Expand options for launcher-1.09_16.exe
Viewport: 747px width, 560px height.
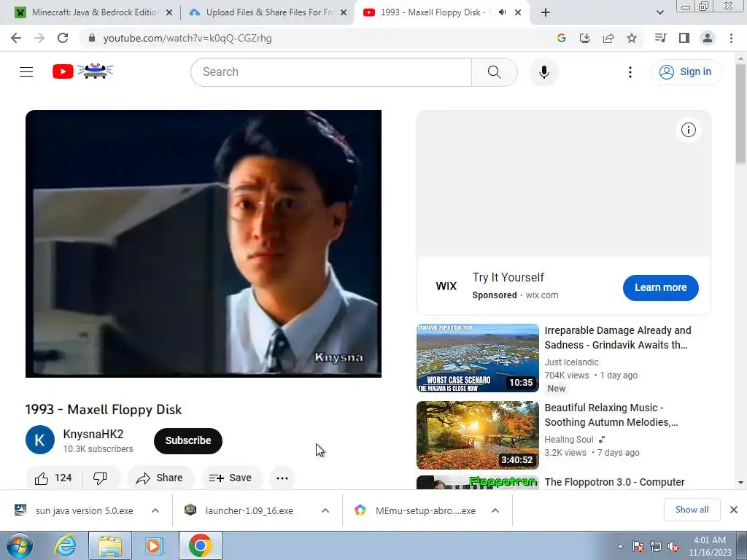click(x=325, y=510)
